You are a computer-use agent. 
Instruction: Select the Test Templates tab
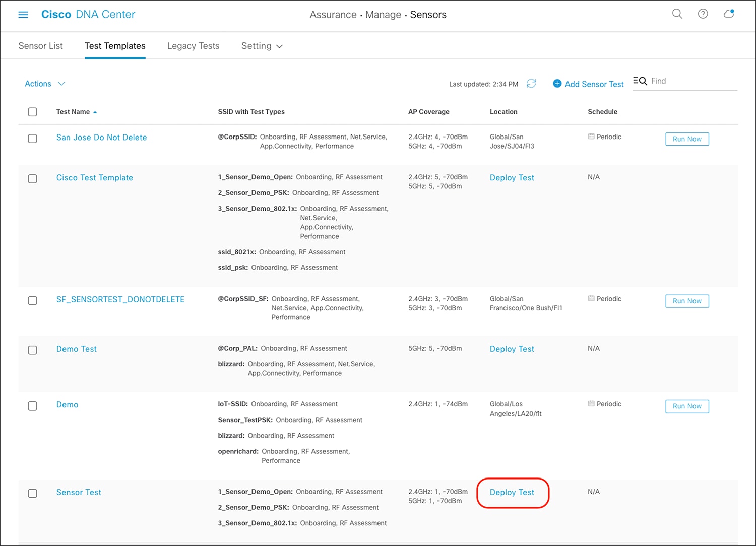pyautogui.click(x=115, y=46)
